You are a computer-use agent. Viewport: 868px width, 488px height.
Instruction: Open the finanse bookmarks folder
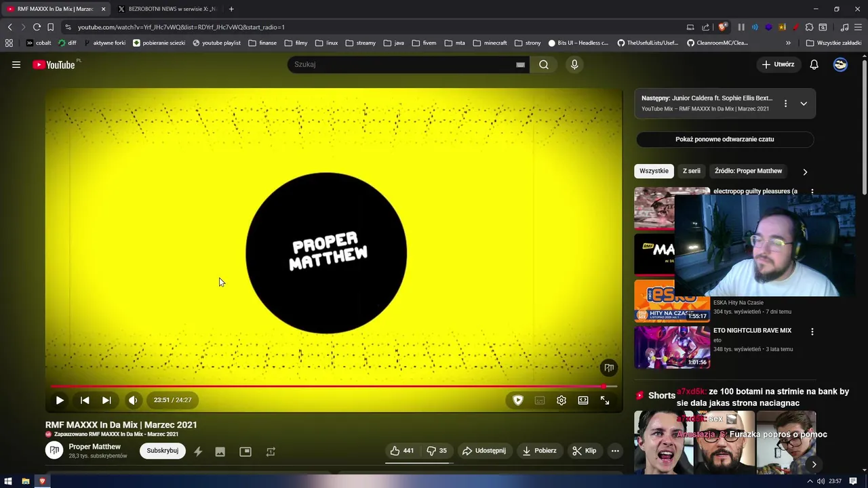coord(262,43)
